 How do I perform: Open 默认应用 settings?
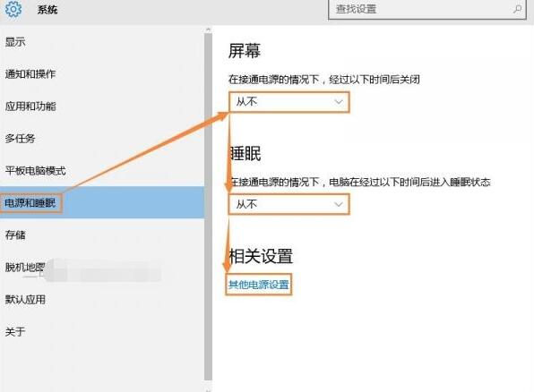pos(25,300)
